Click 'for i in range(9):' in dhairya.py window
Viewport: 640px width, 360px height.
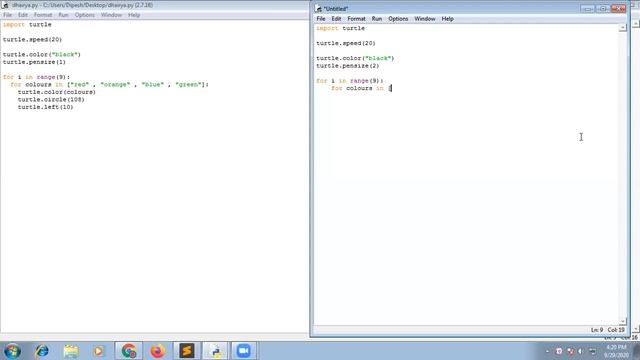[36, 77]
